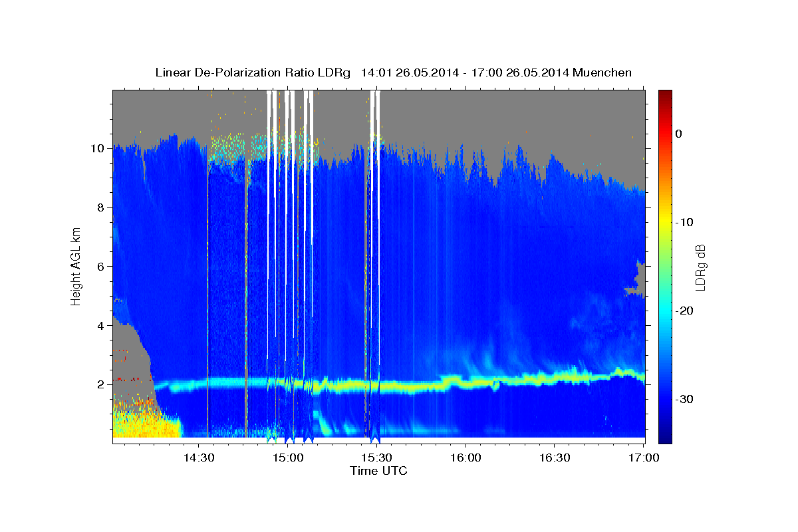This screenshot has width=798, height=532.
Task: Click the colorbar value -20
Action: tap(684, 311)
